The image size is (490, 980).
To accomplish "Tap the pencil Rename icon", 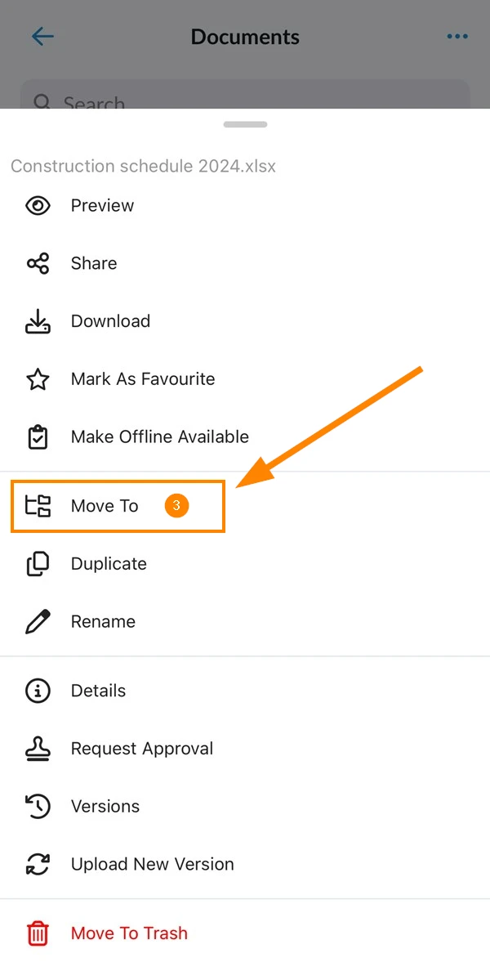I will click(38, 621).
